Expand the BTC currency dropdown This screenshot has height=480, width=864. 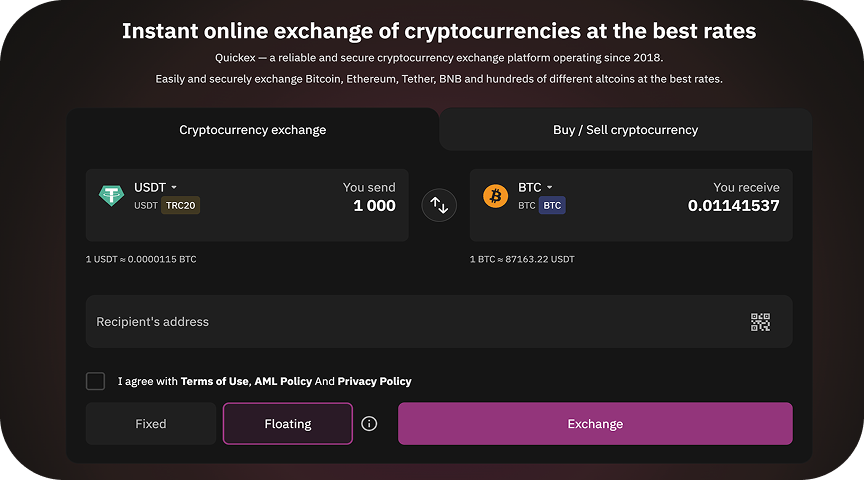point(535,187)
